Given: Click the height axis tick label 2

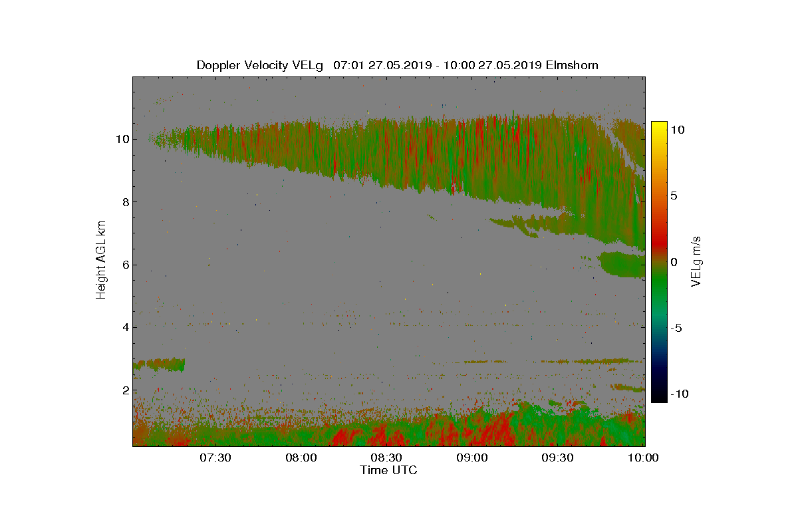Looking at the screenshot, I should point(124,390).
